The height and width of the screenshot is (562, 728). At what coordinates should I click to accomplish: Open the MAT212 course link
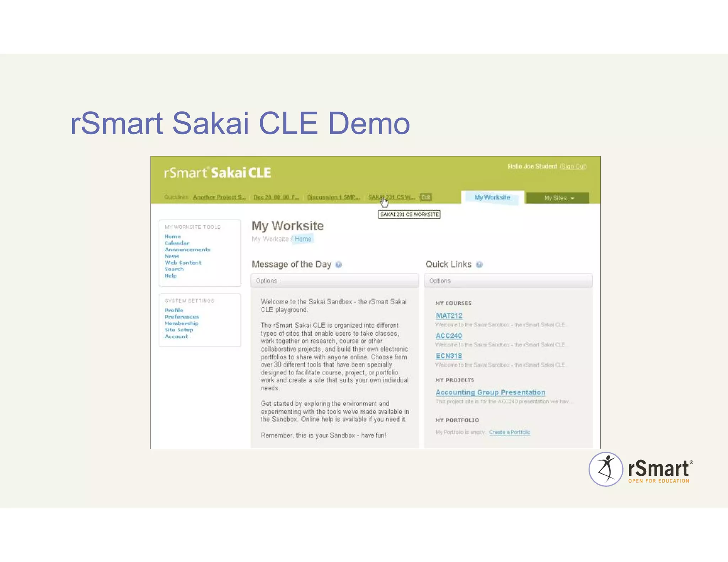(449, 315)
